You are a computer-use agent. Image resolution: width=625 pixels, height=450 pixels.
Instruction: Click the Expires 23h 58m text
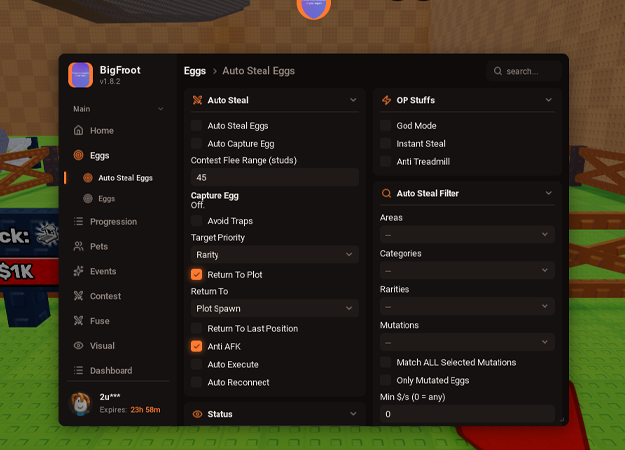pos(130,410)
